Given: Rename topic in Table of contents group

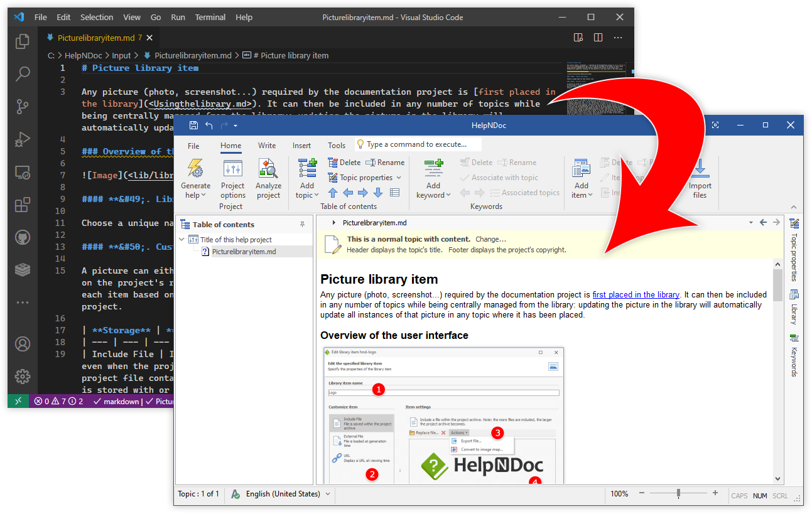Looking at the screenshot, I should 386,163.
